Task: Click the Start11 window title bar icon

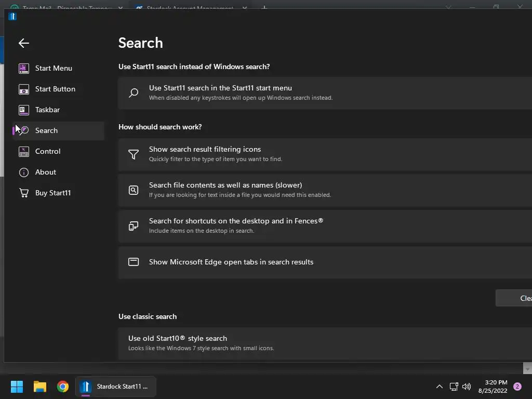Action: point(12,16)
